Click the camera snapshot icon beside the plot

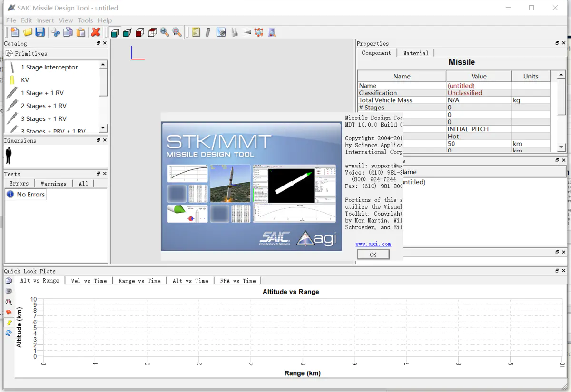(x=9, y=291)
